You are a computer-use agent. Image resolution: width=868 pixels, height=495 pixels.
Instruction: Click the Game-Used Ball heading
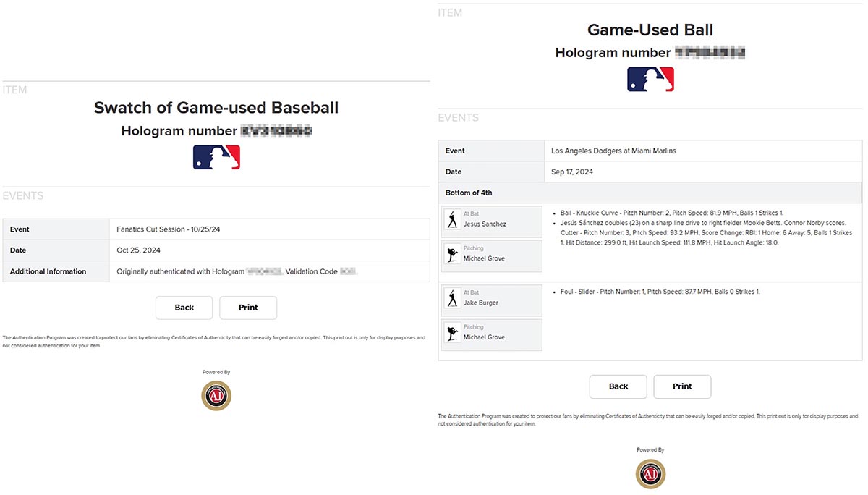pyautogui.click(x=650, y=30)
